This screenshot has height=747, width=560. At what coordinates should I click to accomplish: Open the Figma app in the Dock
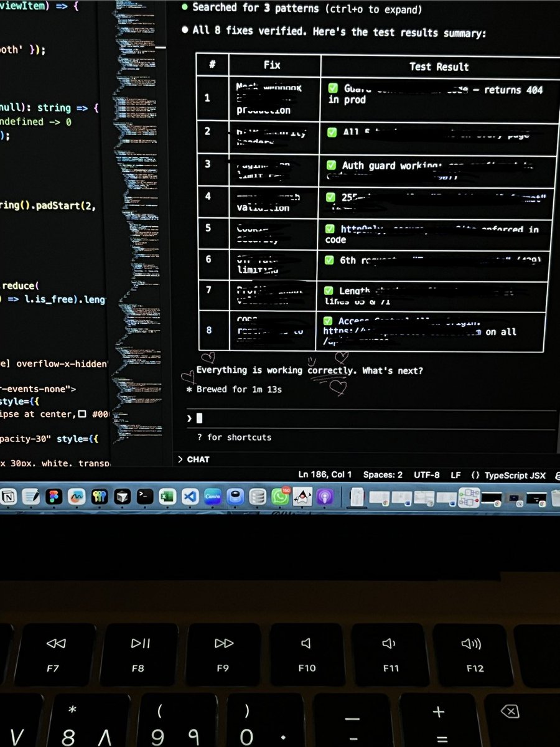[x=54, y=497]
